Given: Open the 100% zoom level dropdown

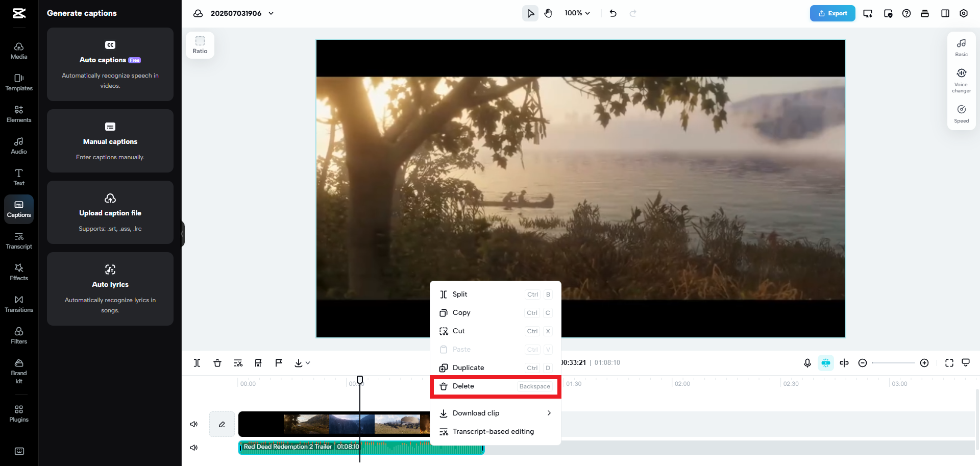Looking at the screenshot, I should [577, 13].
